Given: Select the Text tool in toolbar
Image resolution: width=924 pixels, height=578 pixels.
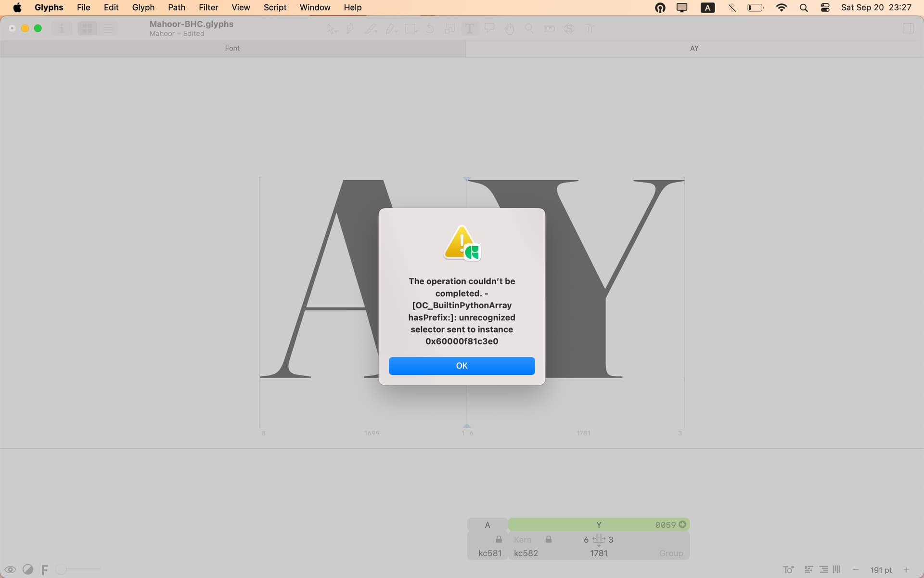Looking at the screenshot, I should pyautogui.click(x=469, y=29).
